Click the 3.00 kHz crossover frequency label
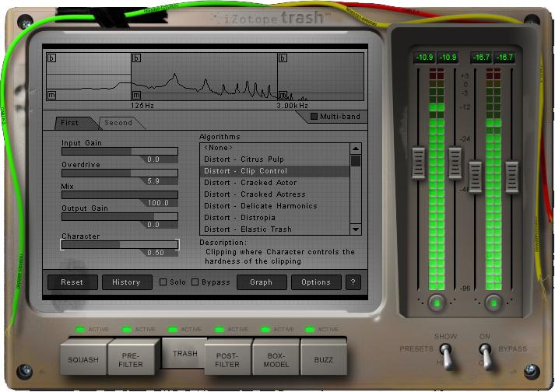Image resolution: width=555 pixels, height=392 pixels. pos(293,106)
